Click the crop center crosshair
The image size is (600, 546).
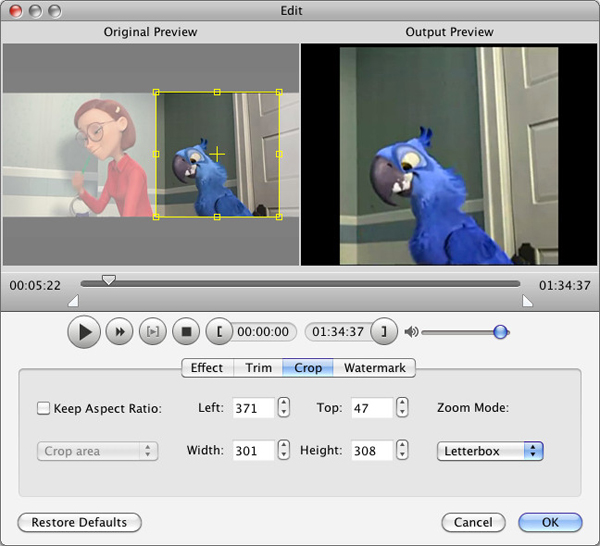click(217, 154)
